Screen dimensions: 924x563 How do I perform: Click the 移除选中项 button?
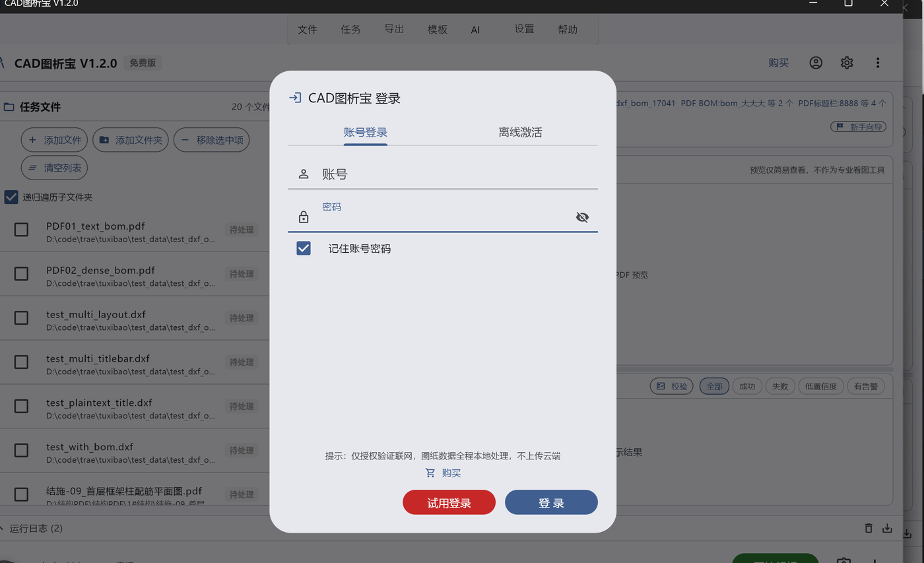click(211, 140)
